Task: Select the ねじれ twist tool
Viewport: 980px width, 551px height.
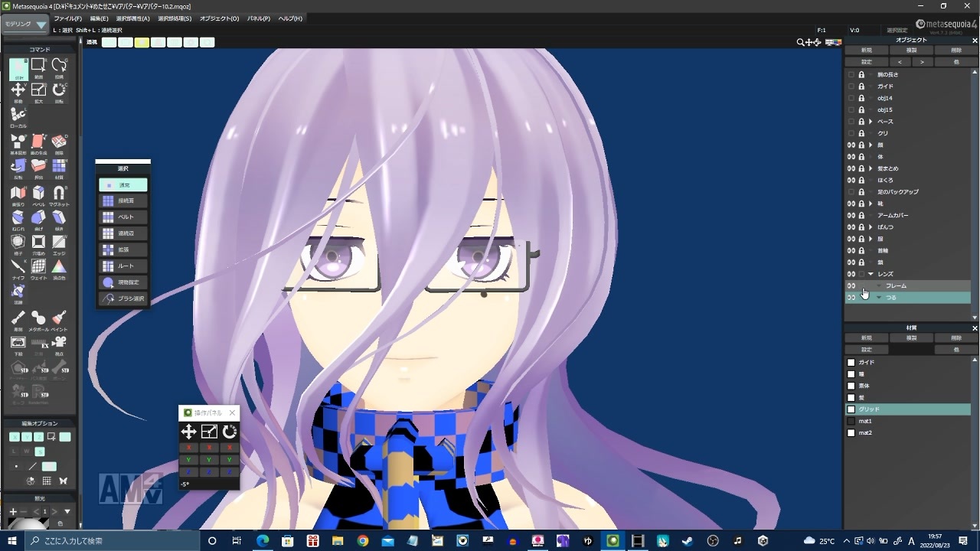Action: [18, 220]
